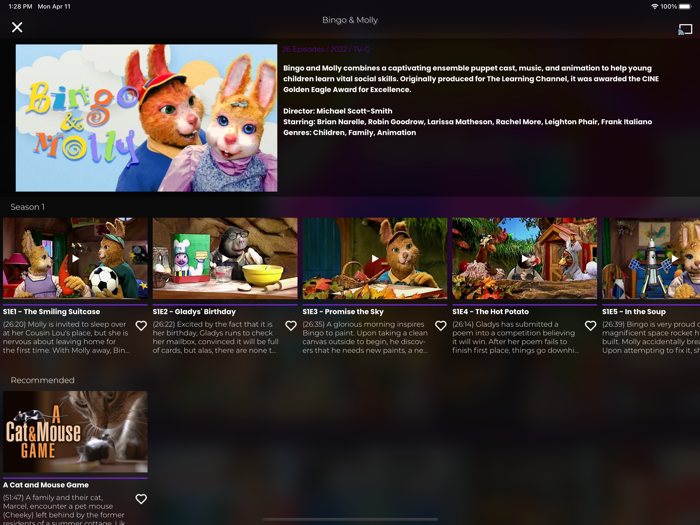Viewport: 700px width, 525px height.
Task: Play S1E2 Gladys' Birthday thumbnail
Action: 225,258
